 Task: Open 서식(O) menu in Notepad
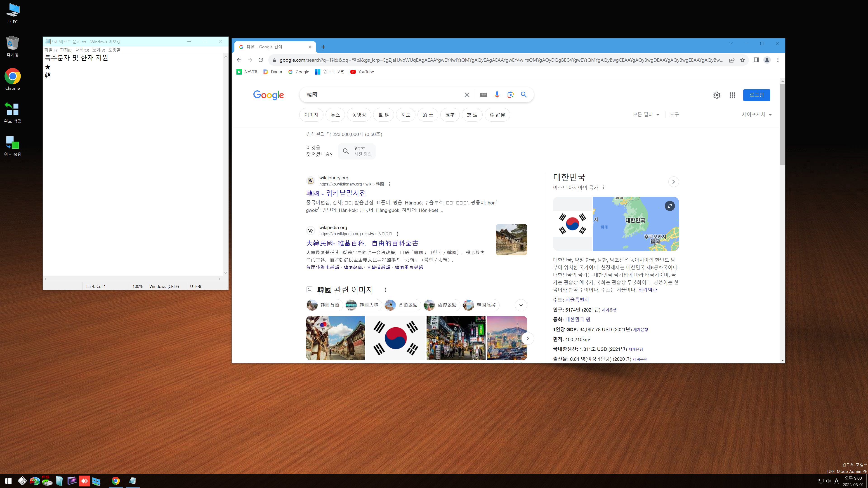[82, 50]
